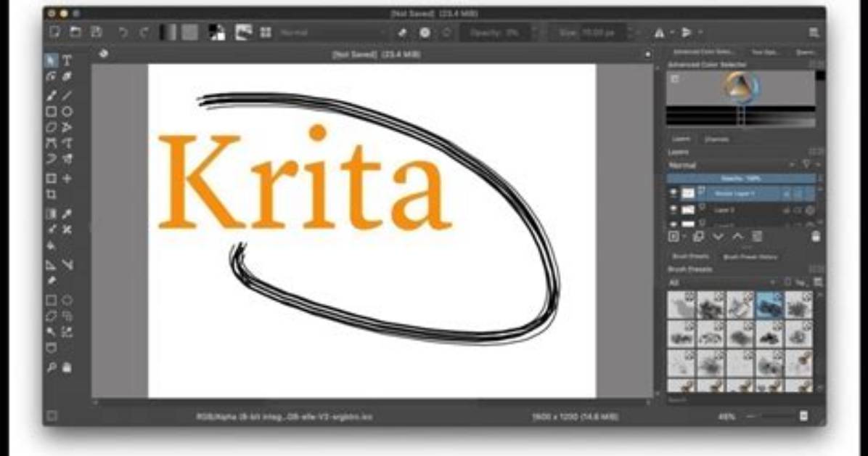The image size is (868, 456).
Task: Select the Transform tool
Action: (51, 179)
